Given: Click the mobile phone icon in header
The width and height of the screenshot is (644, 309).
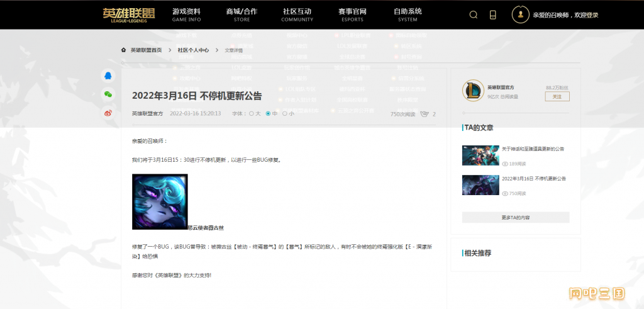Looking at the screenshot, I should pos(493,15).
